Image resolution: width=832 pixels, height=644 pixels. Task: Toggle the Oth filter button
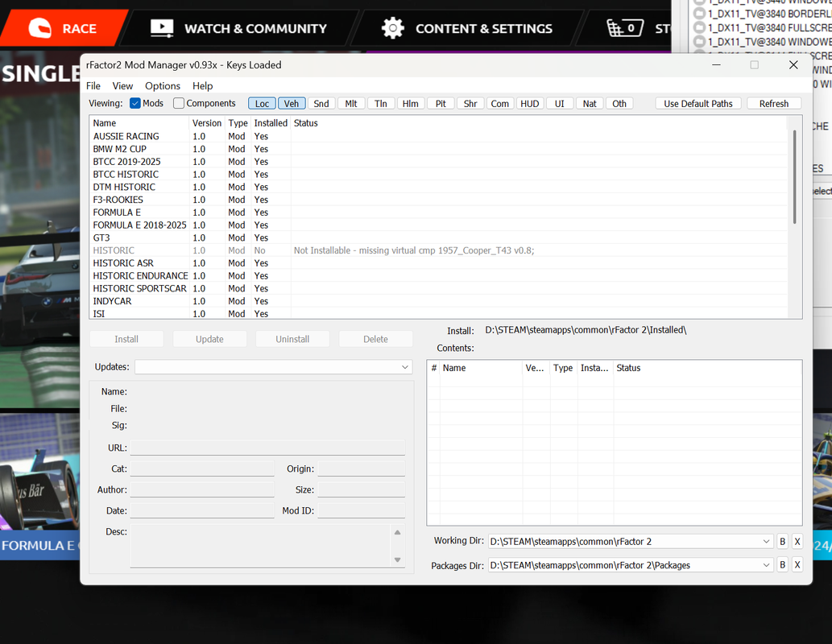click(x=619, y=104)
